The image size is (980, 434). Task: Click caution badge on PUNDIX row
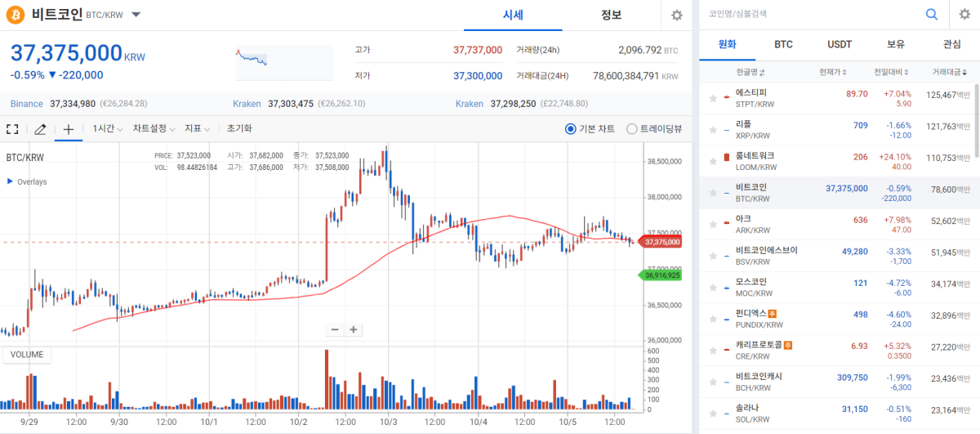773,313
